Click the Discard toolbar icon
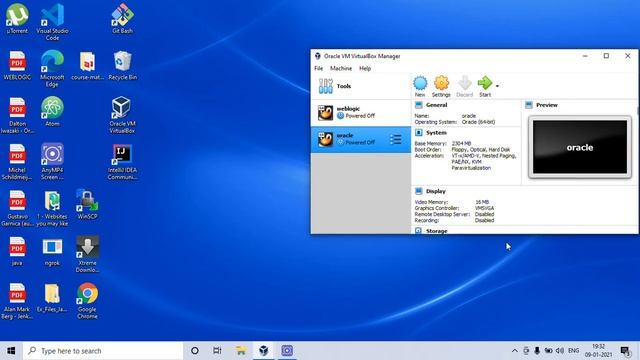Image resolution: width=640 pixels, height=360 pixels. point(464,86)
